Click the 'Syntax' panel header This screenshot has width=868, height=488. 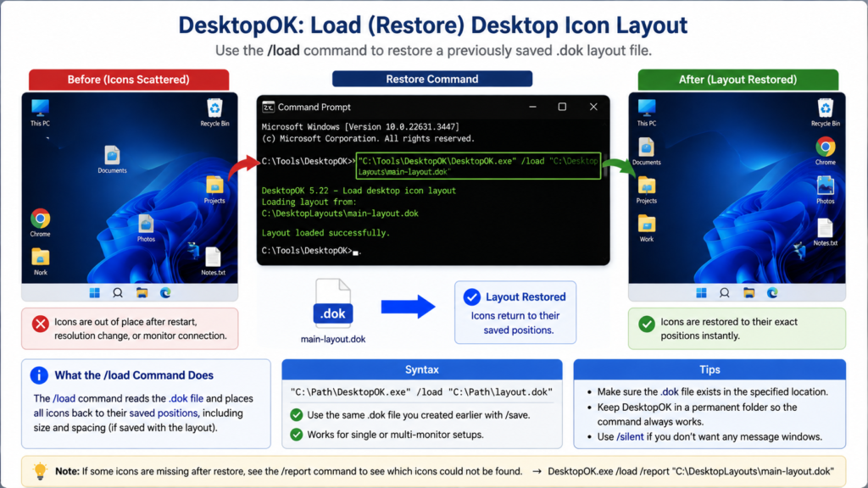coord(422,369)
